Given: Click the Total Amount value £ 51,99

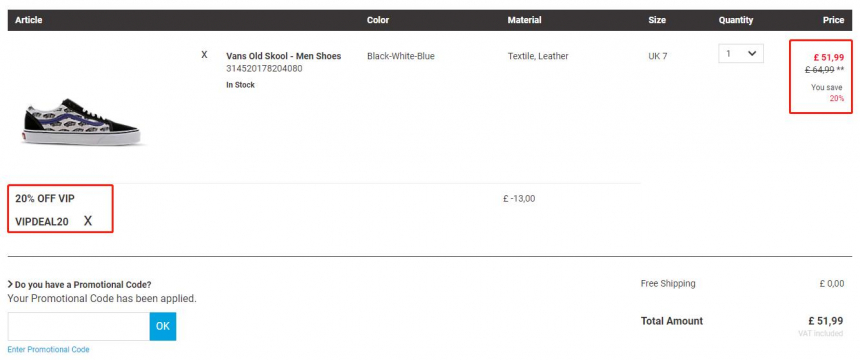Looking at the screenshot, I should tap(826, 321).
